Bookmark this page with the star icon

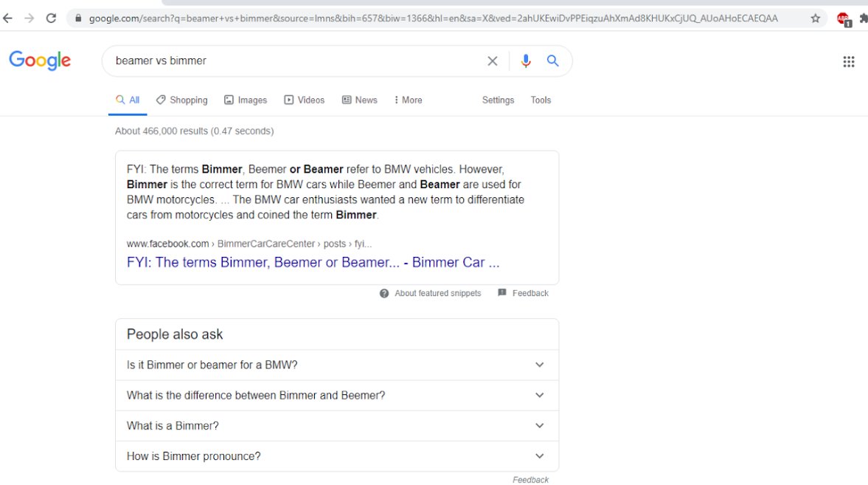[816, 18]
